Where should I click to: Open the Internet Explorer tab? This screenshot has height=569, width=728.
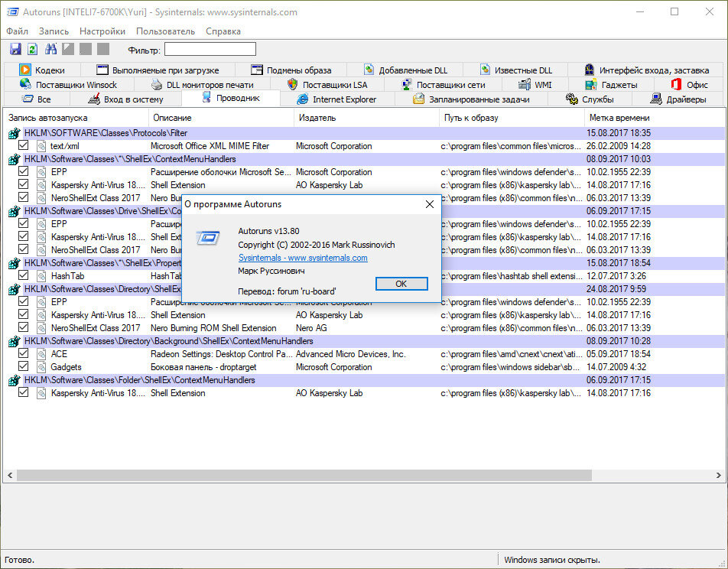(337, 99)
